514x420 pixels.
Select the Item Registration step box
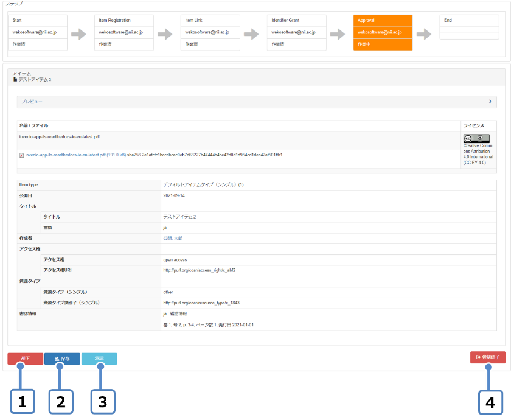(123, 32)
